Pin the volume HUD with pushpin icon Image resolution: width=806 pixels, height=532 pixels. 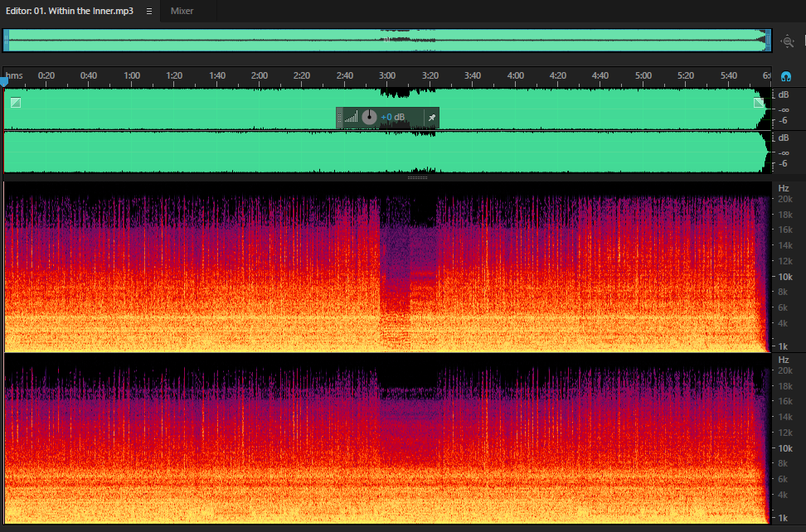432,118
